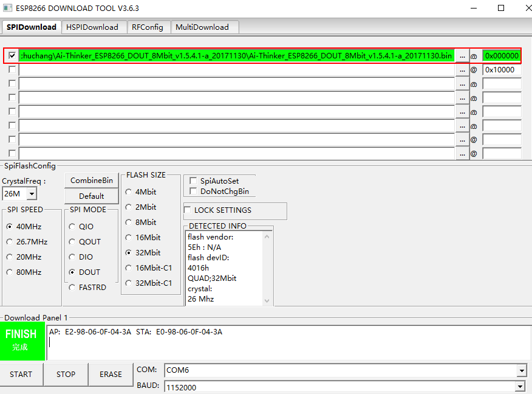The width and height of the screenshot is (532, 394).
Task: Open the BAUD rate dropdown showing 1152000
Action: (520, 387)
